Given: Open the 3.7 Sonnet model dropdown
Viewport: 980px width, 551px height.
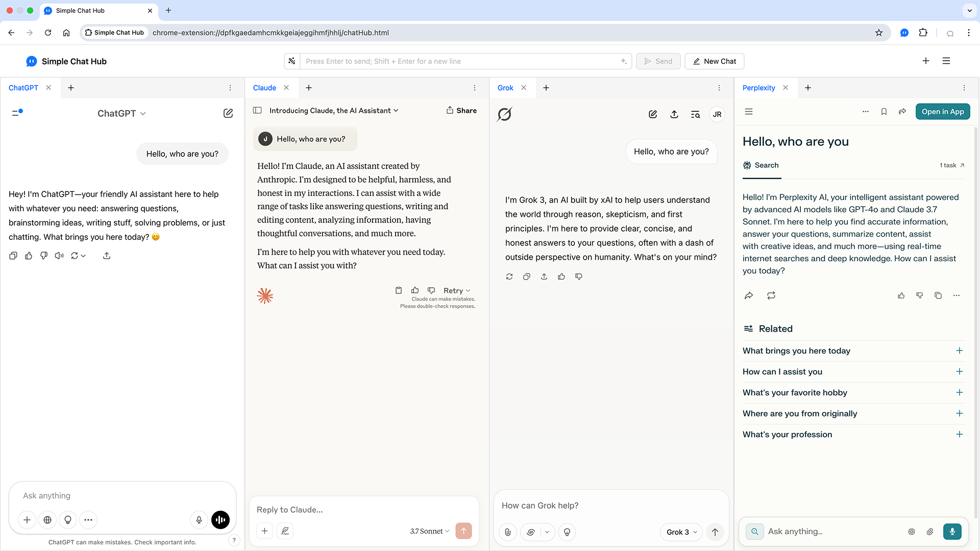Looking at the screenshot, I should coord(429,531).
